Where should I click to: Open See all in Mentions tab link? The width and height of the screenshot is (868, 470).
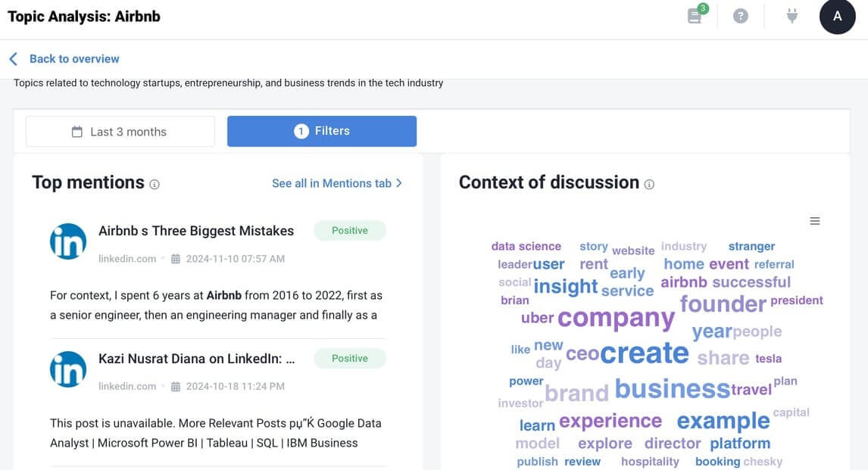click(336, 183)
